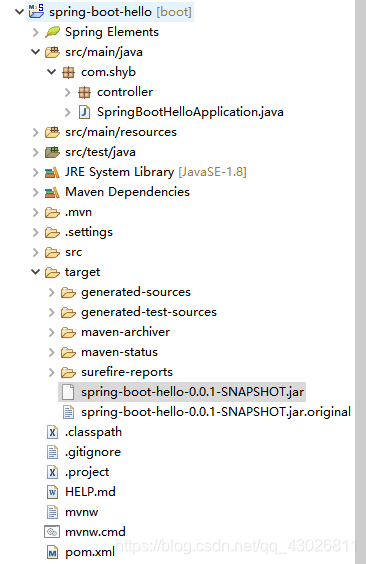This screenshot has width=366, height=564.
Task: Click the target folder icon
Action: click(52, 273)
